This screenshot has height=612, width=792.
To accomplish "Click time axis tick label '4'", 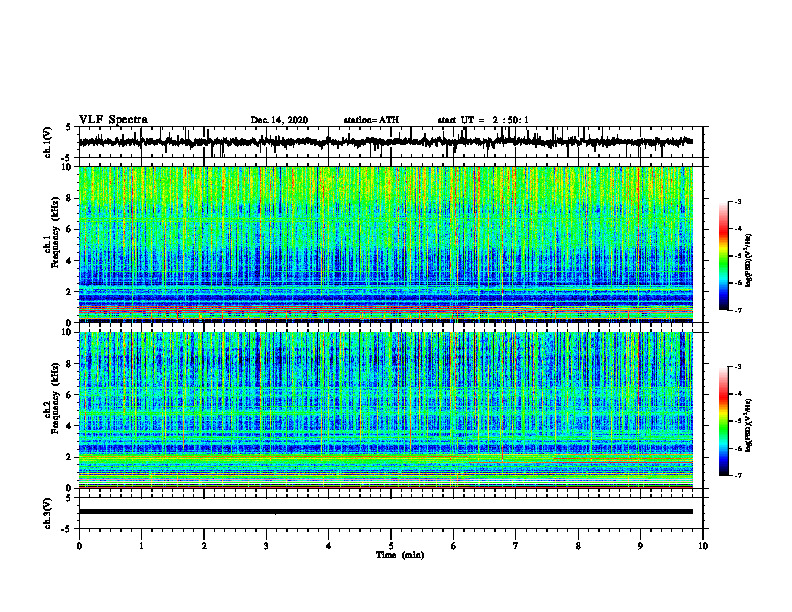I will [x=329, y=546].
